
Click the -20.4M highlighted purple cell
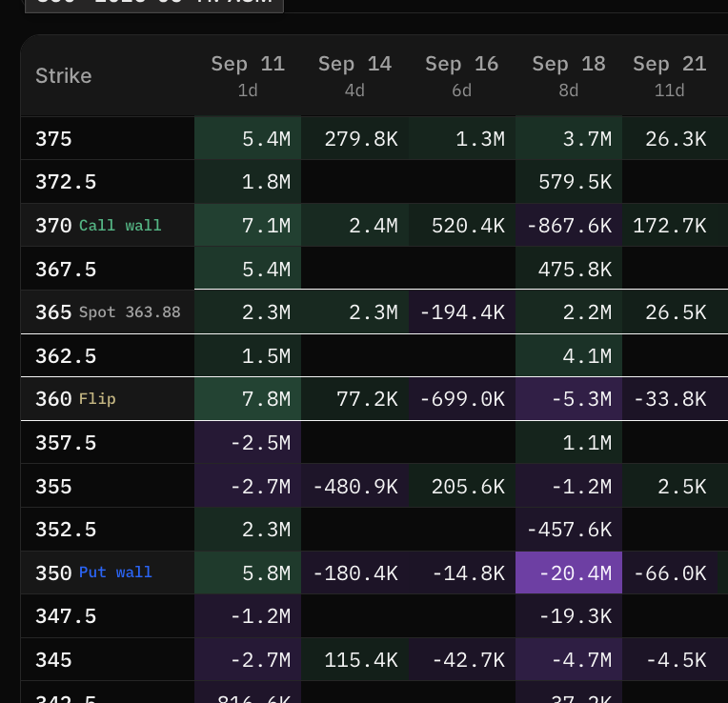pos(569,572)
